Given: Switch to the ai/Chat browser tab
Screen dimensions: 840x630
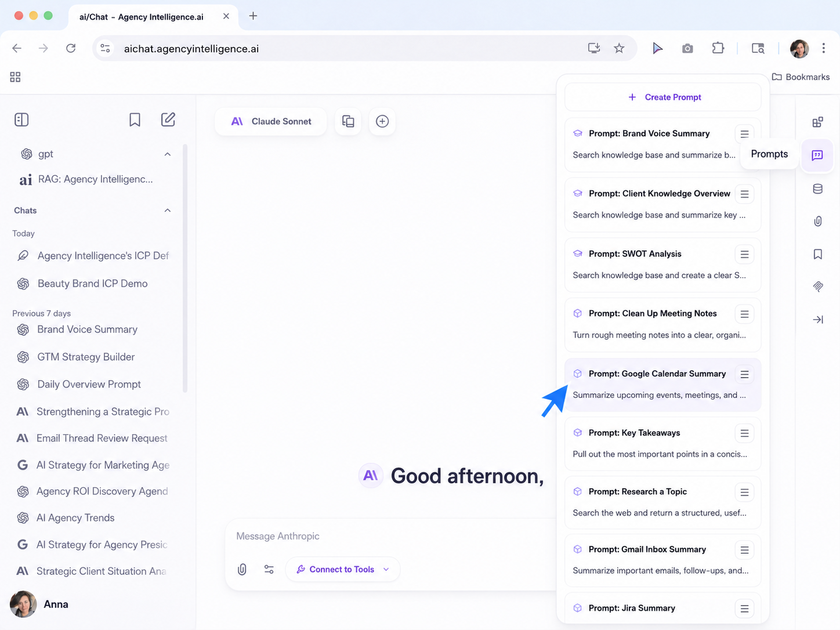Looking at the screenshot, I should pyautogui.click(x=153, y=17).
